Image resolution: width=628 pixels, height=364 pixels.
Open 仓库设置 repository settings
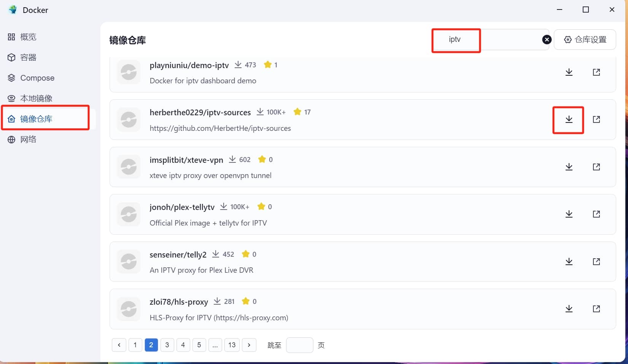pos(585,40)
